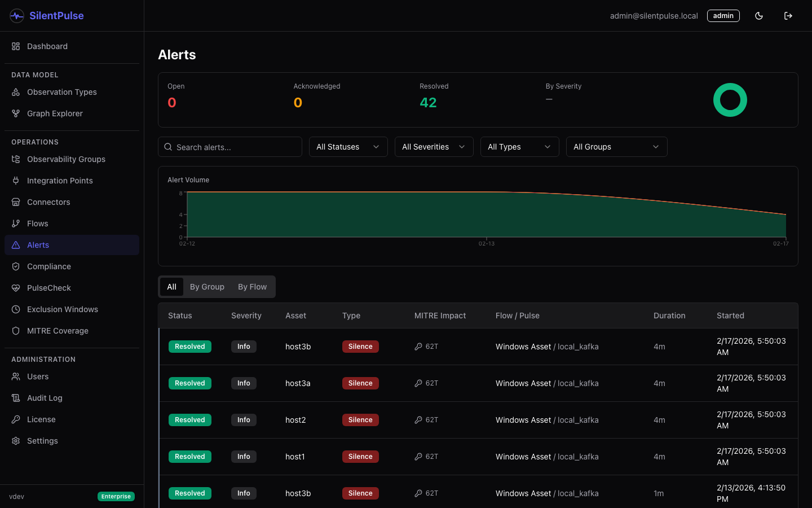Navigate to Integration Points
Image resolution: width=812 pixels, height=508 pixels.
[x=72, y=181]
